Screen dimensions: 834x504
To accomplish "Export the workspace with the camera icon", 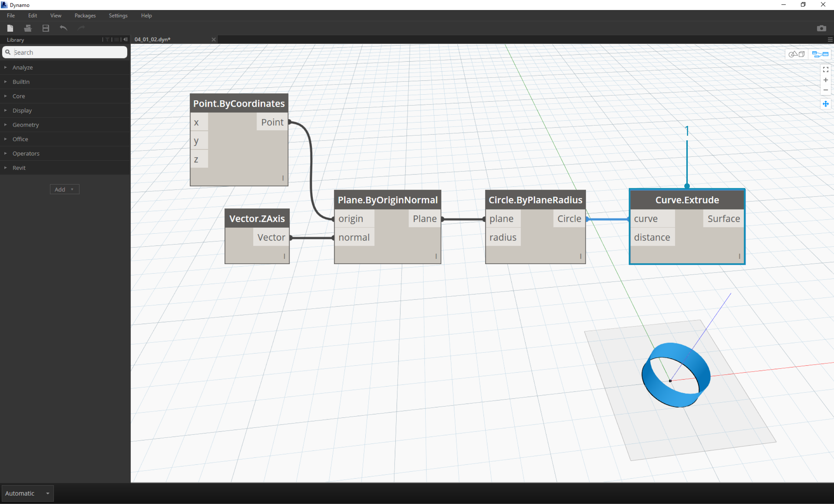I will pos(821,28).
